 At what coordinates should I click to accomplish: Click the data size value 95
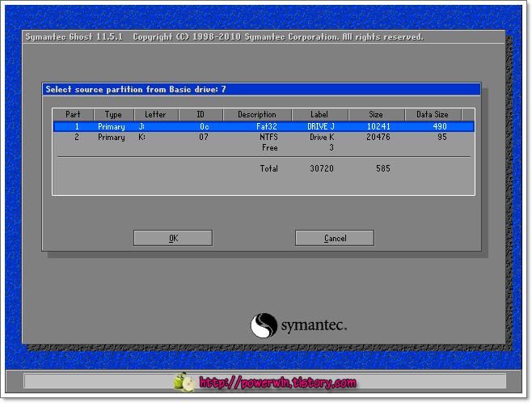[x=442, y=137]
